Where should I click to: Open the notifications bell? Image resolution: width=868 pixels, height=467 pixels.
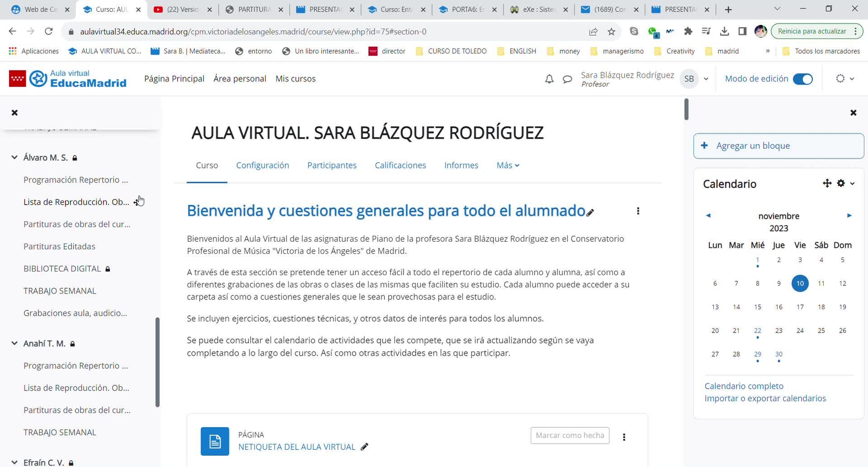point(549,79)
